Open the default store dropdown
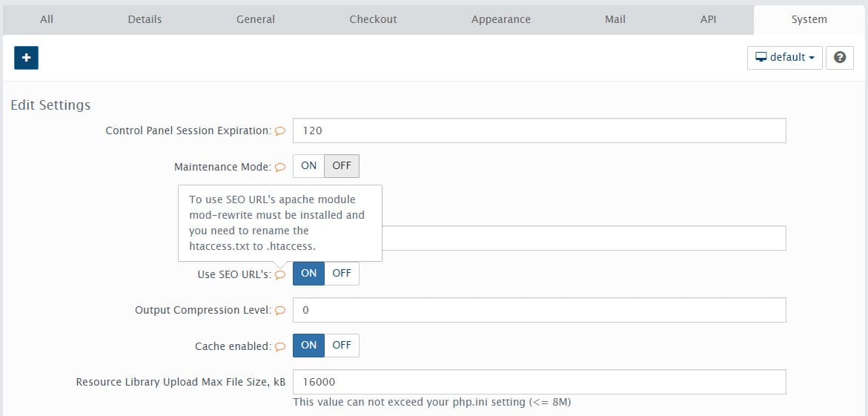The height and width of the screenshot is (416, 868). (x=784, y=57)
